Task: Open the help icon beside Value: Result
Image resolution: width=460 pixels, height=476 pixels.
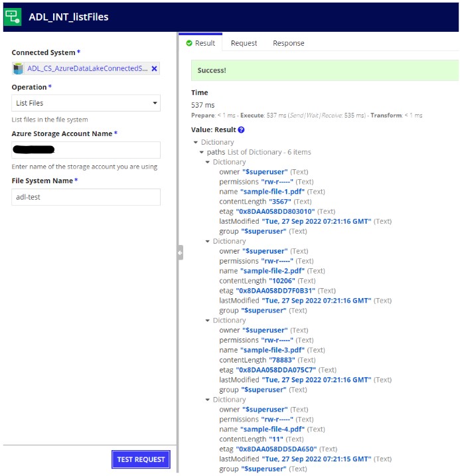Action: pos(241,130)
